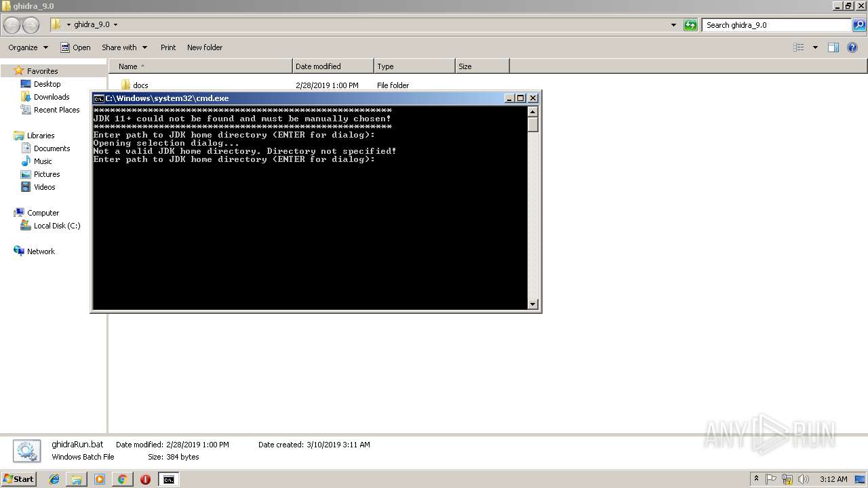868x488 pixels.
Task: Maximize the cmd.exe window
Action: pyautogui.click(x=521, y=98)
